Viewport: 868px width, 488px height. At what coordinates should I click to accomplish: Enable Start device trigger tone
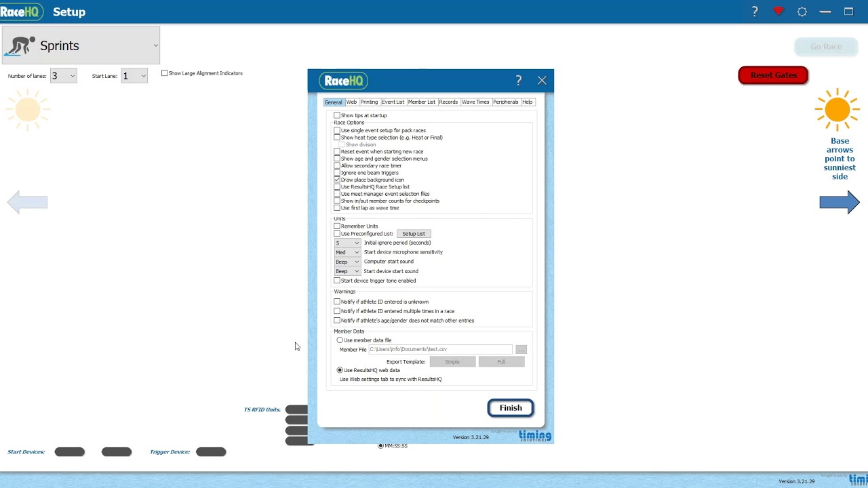(337, 281)
